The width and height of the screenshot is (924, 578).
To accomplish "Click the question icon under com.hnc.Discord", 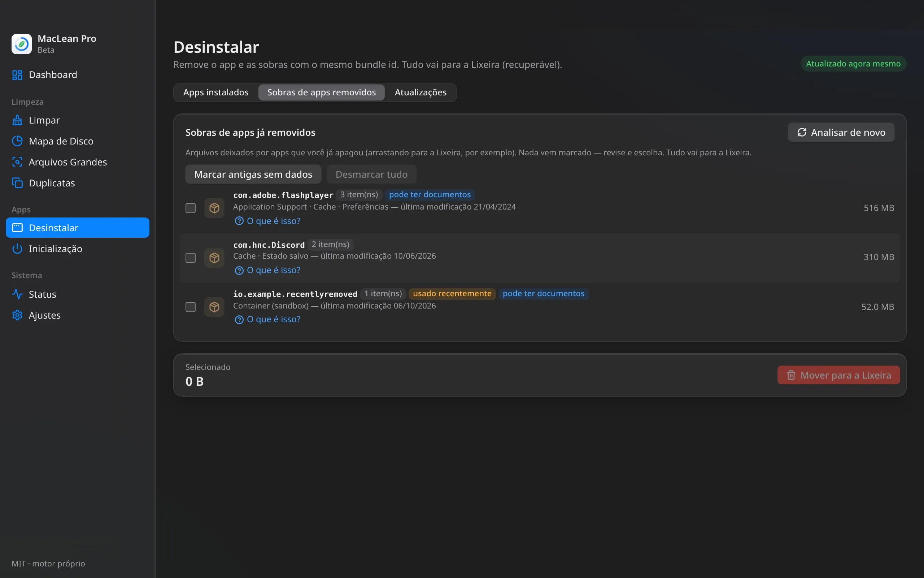I will [x=239, y=271].
